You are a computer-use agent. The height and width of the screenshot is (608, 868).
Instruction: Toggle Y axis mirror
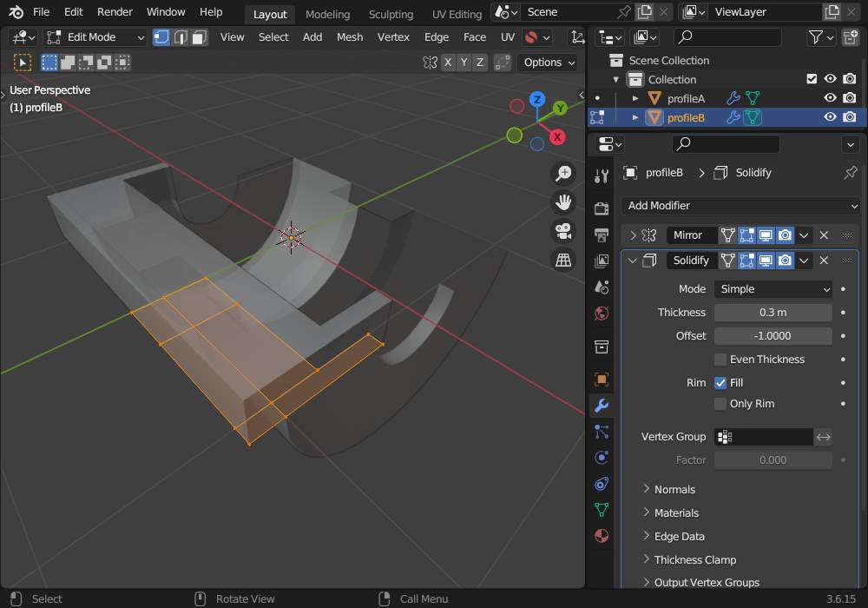coord(464,63)
